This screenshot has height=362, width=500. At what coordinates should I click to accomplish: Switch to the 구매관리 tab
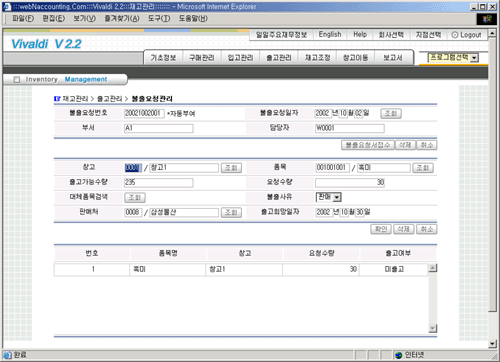click(202, 58)
